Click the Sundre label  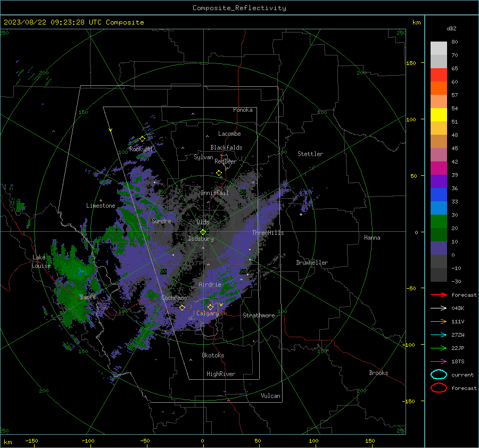click(161, 221)
